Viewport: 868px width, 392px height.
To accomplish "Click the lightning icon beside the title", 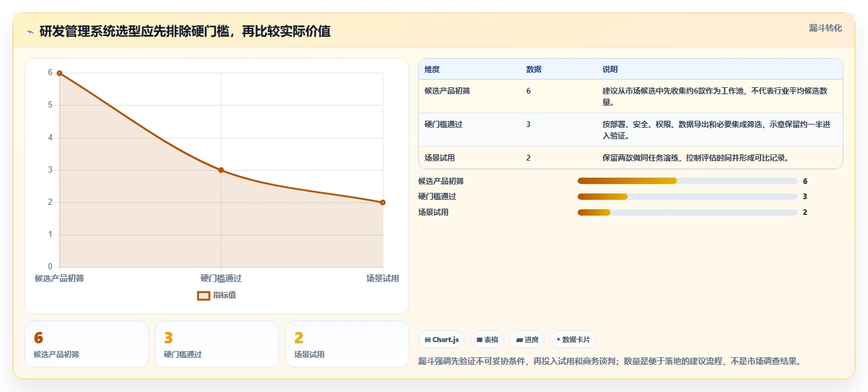I will pos(30,32).
